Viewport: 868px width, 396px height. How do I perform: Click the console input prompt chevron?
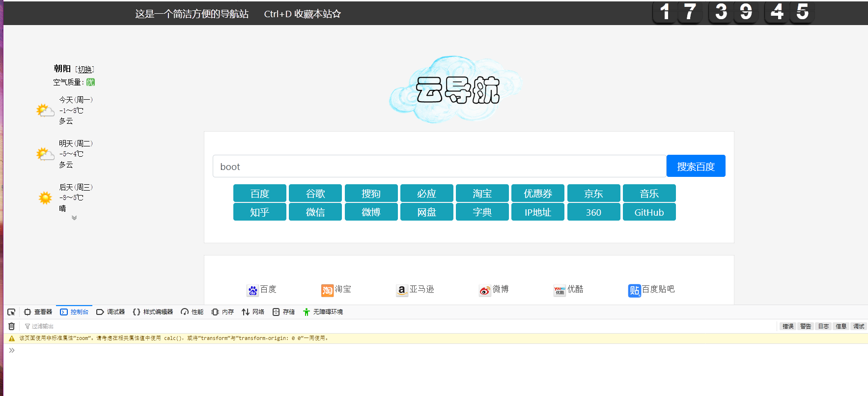[x=12, y=350]
